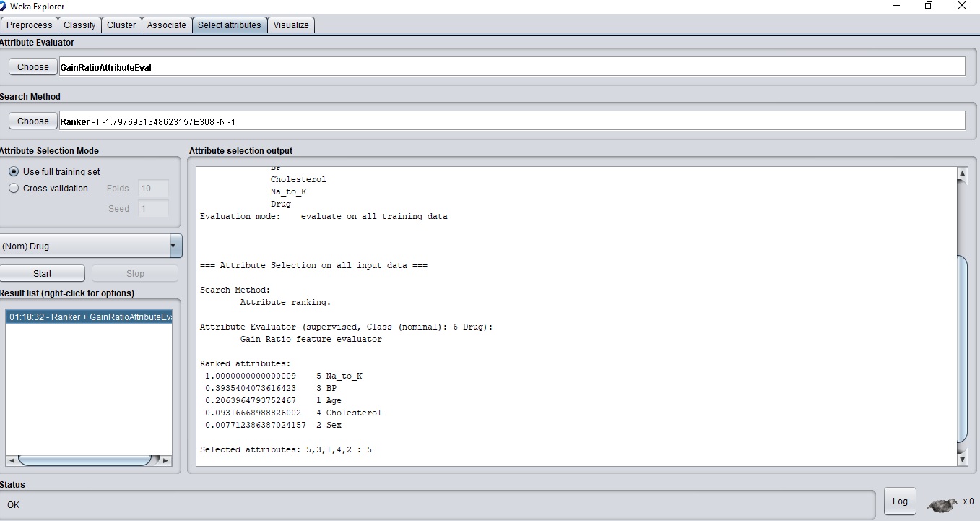Image resolution: width=980 pixels, height=521 pixels.
Task: Minimize the Weka Explorer window
Action: [x=896, y=6]
